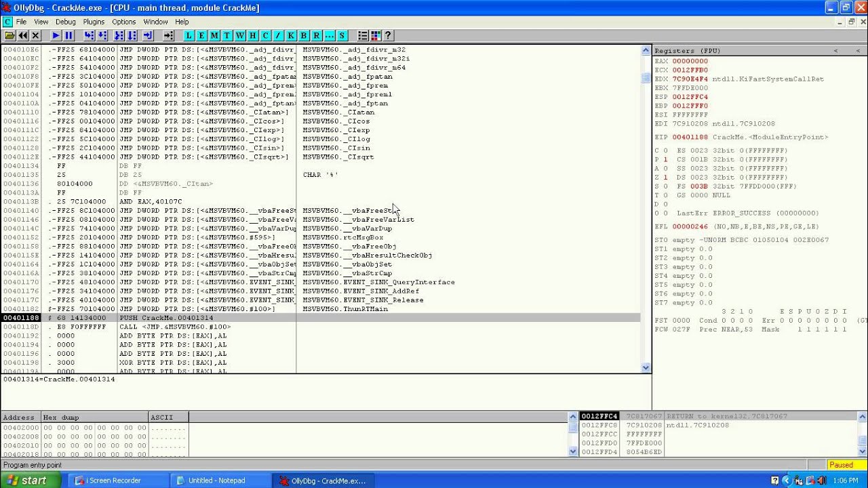The height and width of the screenshot is (488, 868).
Task: Open Log window with L button
Action: click(189, 35)
